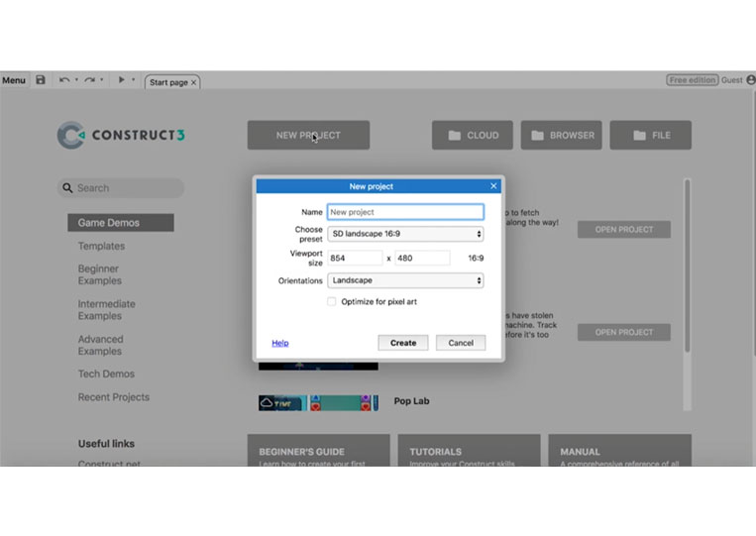Click the Search field on start page
The height and width of the screenshot is (536, 756).
click(x=121, y=188)
